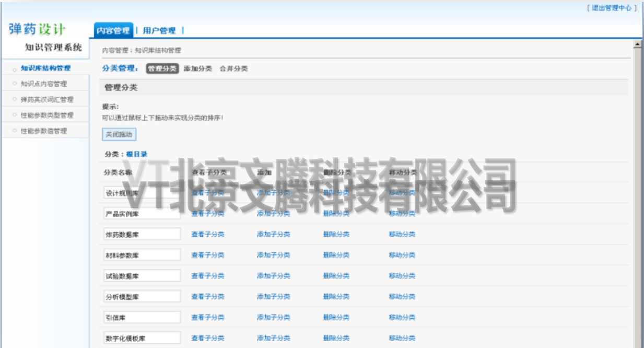Click 删除分类 for 试验数据库

[336, 276]
